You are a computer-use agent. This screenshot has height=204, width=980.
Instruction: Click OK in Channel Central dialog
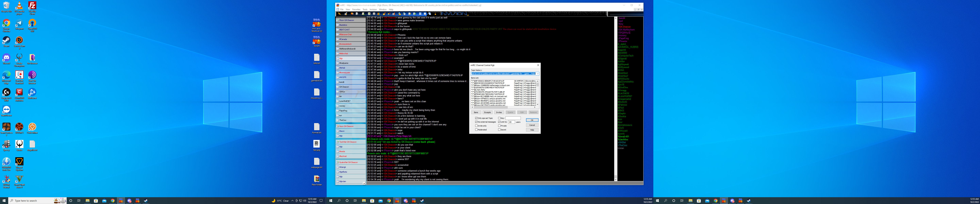click(532, 120)
